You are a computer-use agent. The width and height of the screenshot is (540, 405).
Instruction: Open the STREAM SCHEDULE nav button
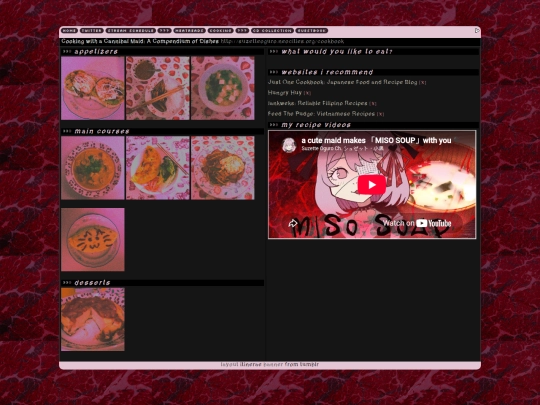[x=131, y=31]
